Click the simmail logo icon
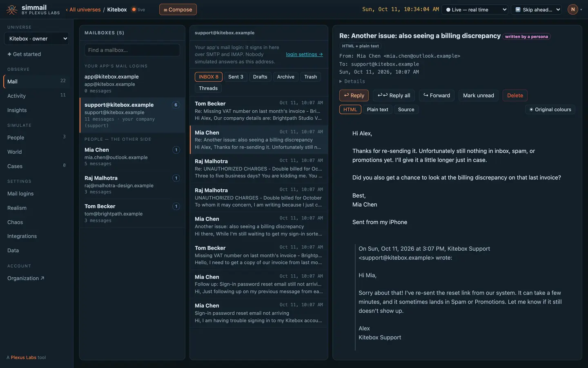The image size is (588, 368). (x=12, y=9)
